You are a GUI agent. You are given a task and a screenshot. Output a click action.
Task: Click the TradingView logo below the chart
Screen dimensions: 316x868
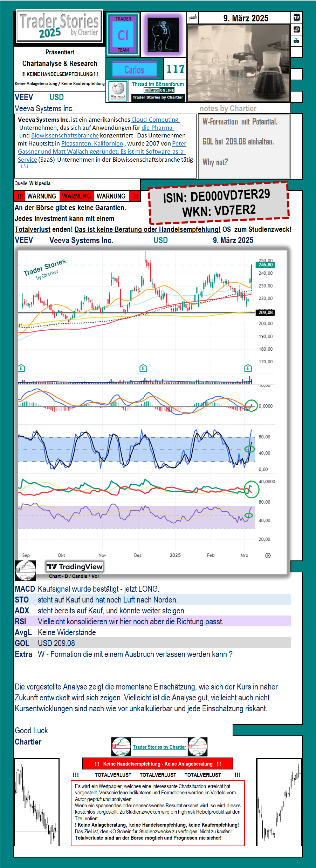point(75,566)
